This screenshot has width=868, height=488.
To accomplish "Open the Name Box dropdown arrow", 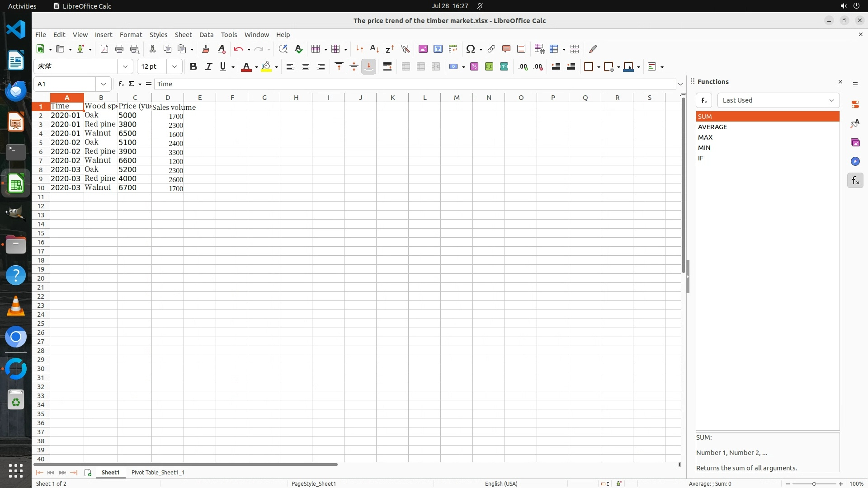I will (x=104, y=84).
